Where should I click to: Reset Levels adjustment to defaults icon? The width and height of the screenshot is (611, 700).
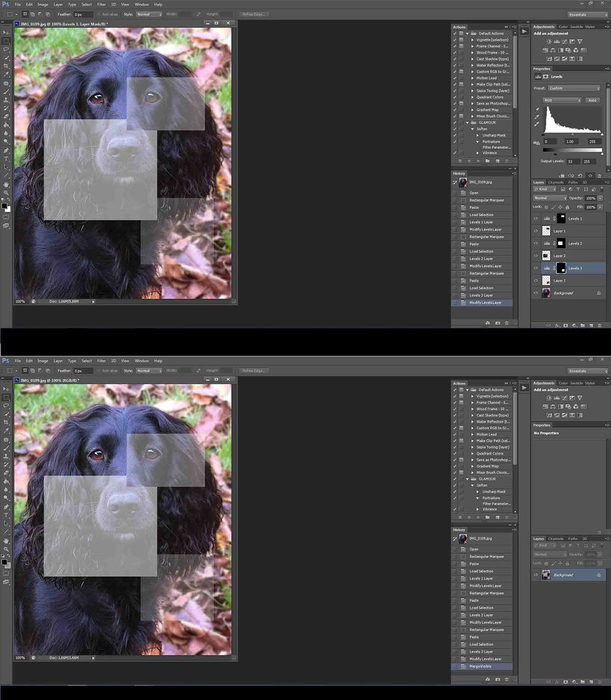point(580,175)
